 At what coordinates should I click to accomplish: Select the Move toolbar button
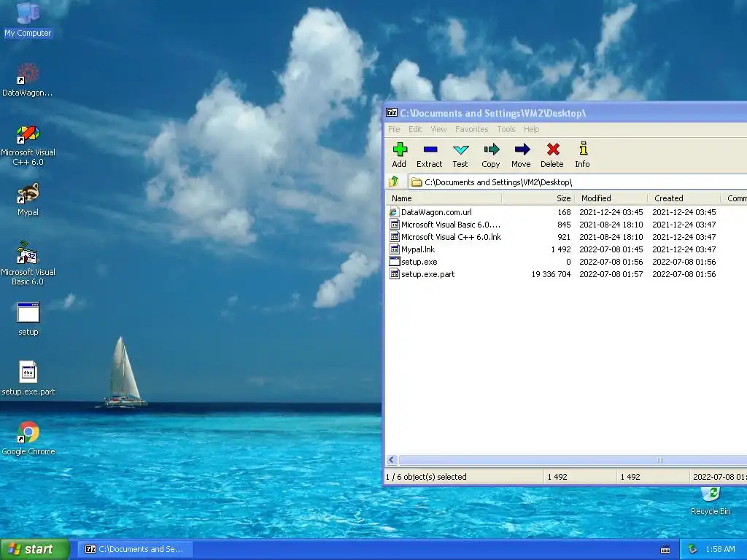pos(521,155)
